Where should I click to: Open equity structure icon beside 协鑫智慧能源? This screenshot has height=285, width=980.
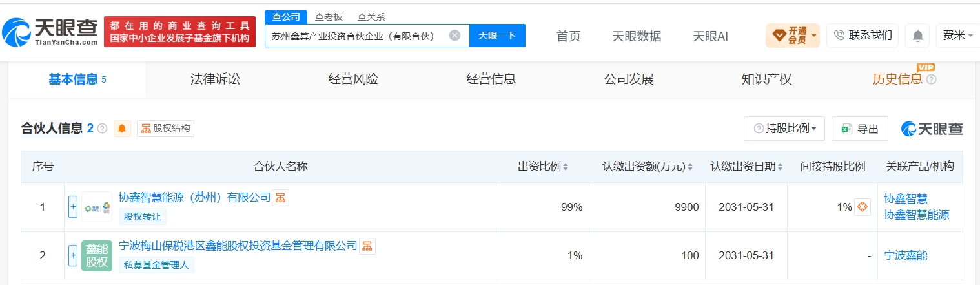pyautogui.click(x=280, y=198)
